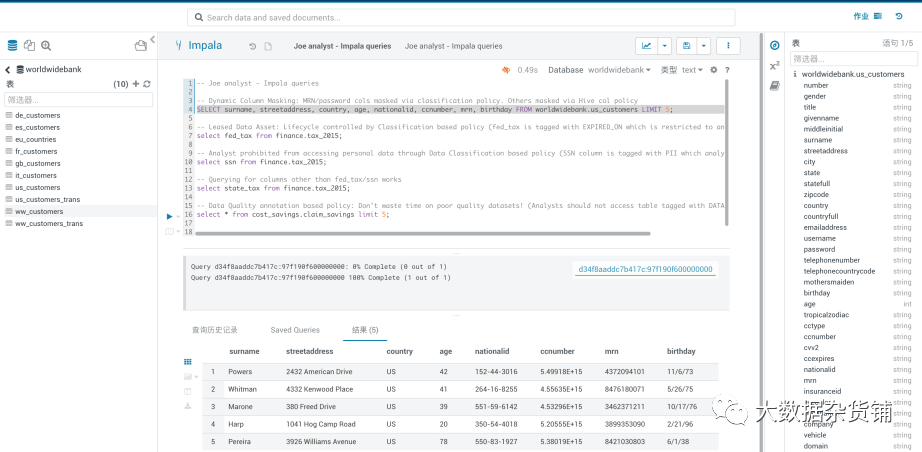The image size is (922, 452).
Task: Click the chart presentation button
Action: tap(646, 46)
